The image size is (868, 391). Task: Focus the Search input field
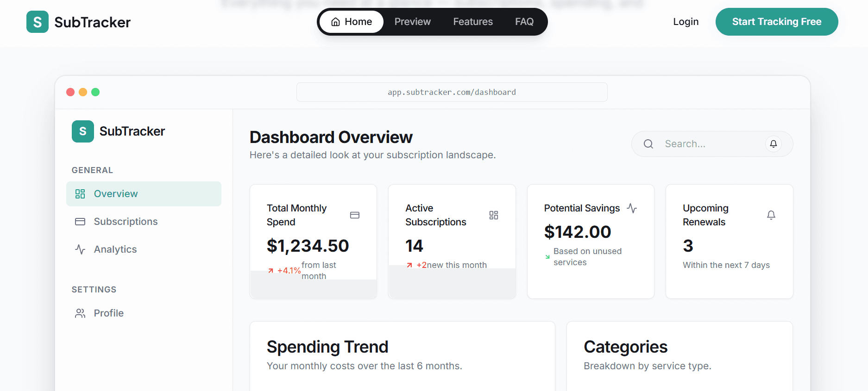point(711,144)
